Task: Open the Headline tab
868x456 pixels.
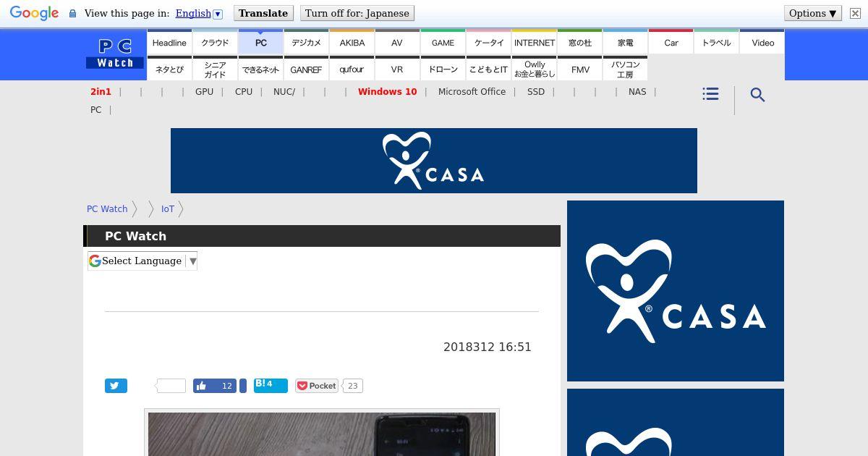Action: click(169, 42)
